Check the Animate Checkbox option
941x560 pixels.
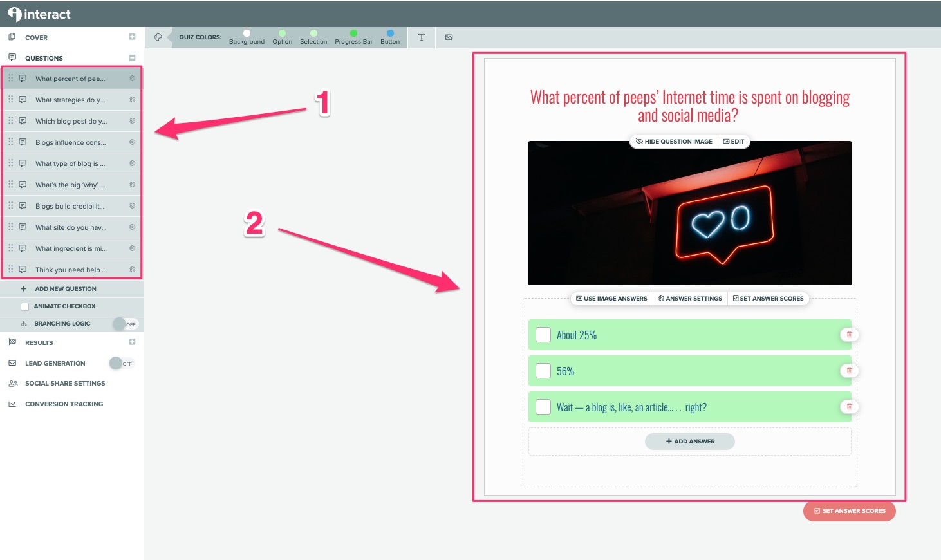[x=24, y=306]
